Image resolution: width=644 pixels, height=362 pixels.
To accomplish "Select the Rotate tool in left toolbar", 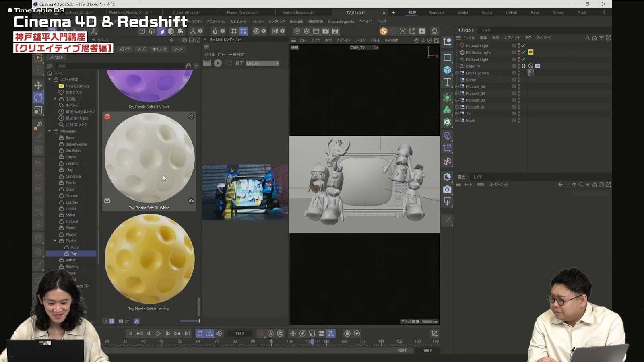I will (x=38, y=97).
